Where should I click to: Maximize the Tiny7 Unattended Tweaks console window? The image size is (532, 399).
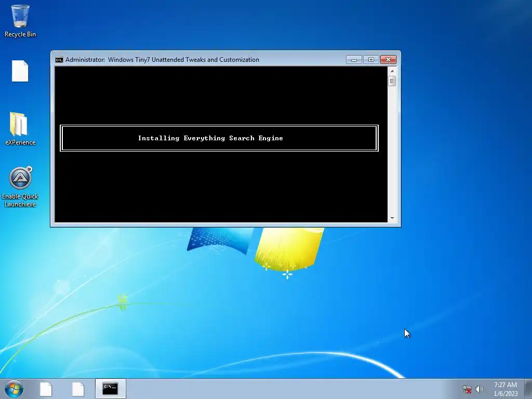(371, 60)
